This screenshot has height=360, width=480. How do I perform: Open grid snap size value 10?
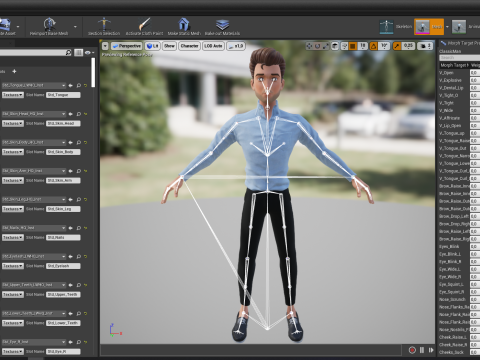point(362,46)
